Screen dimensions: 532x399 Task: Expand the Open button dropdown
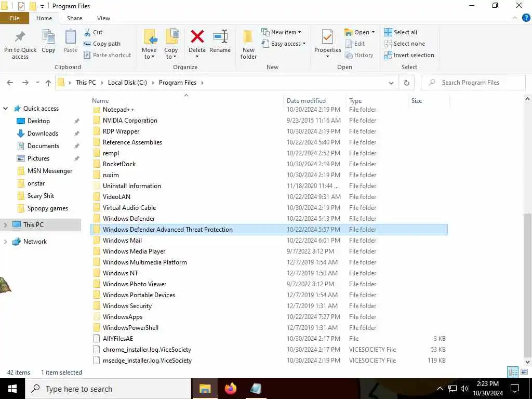(373, 32)
